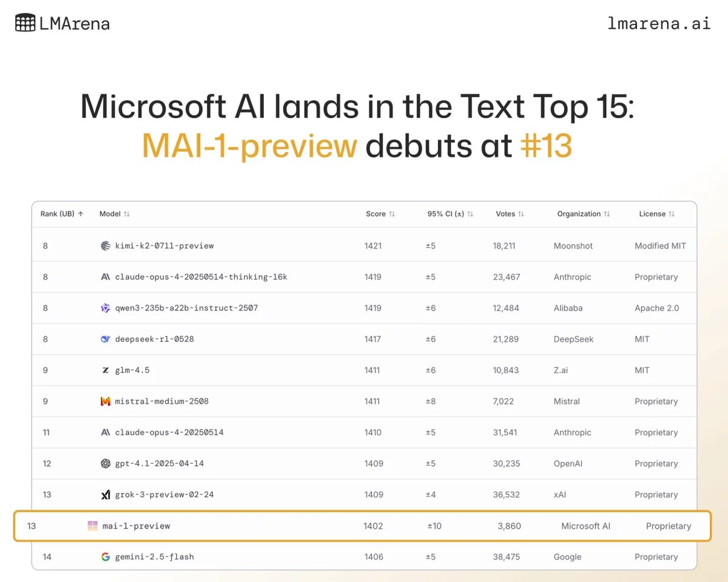Viewport: 728px width, 582px height.
Task: Click the OpenAI icon beside gpt-4.1-2025-04-14
Action: 106,464
